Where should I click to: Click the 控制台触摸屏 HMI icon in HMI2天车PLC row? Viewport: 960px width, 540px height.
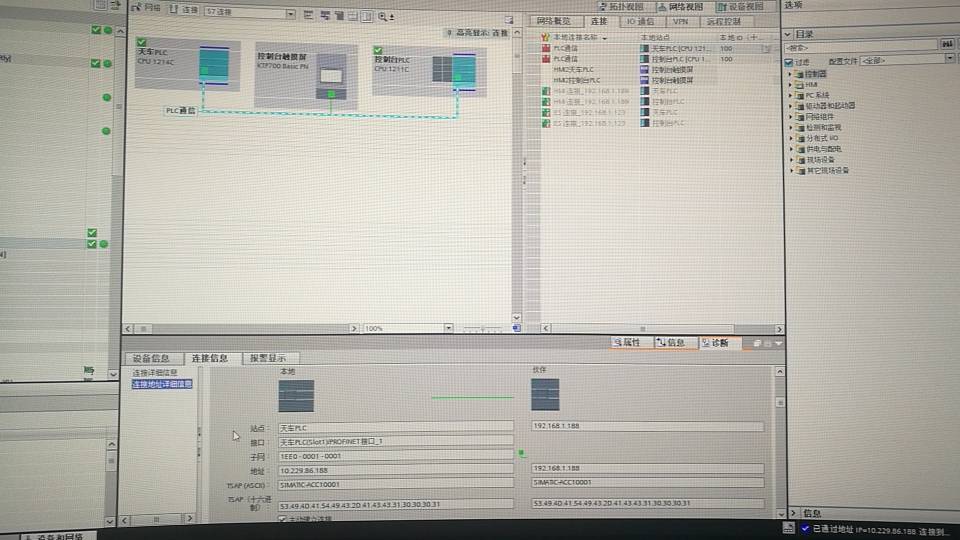[x=644, y=70]
